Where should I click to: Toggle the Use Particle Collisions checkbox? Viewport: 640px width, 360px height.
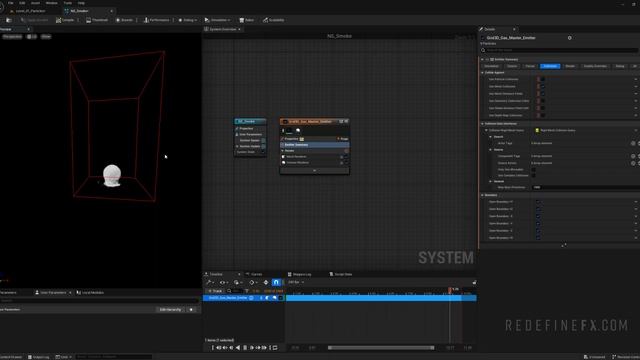click(x=542, y=79)
